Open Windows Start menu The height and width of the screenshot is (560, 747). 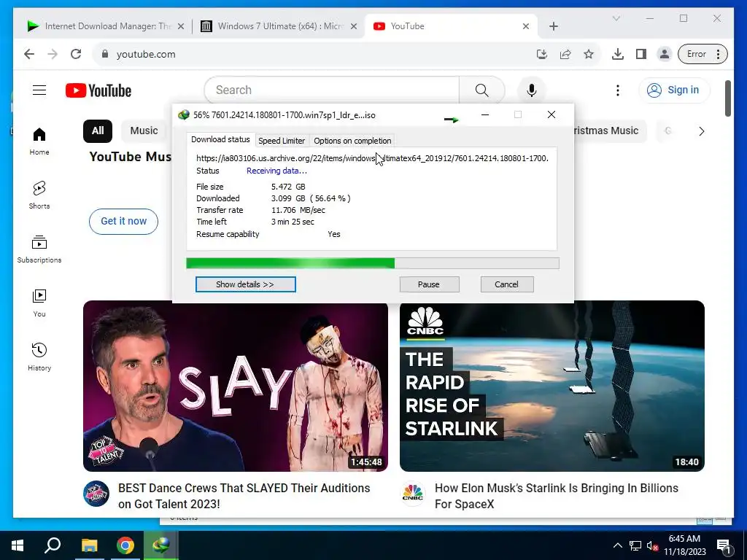click(x=18, y=545)
